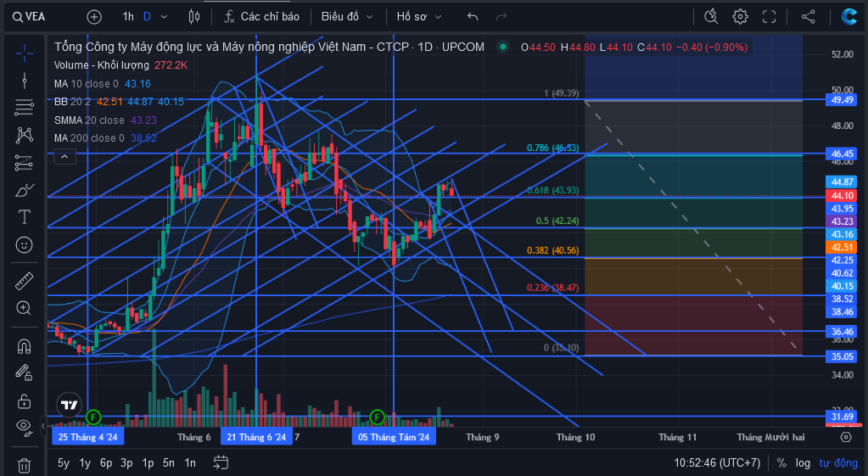
Task: Open the blue C logo icon
Action: click(849, 17)
